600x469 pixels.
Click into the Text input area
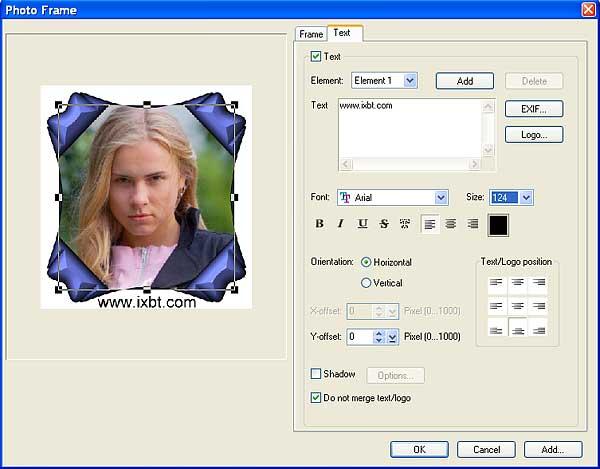click(410, 129)
